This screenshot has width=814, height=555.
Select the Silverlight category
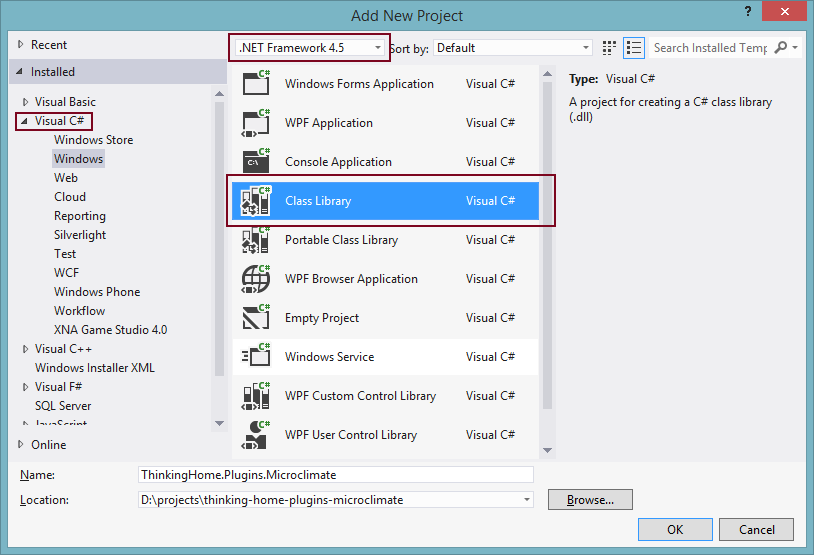(x=80, y=235)
